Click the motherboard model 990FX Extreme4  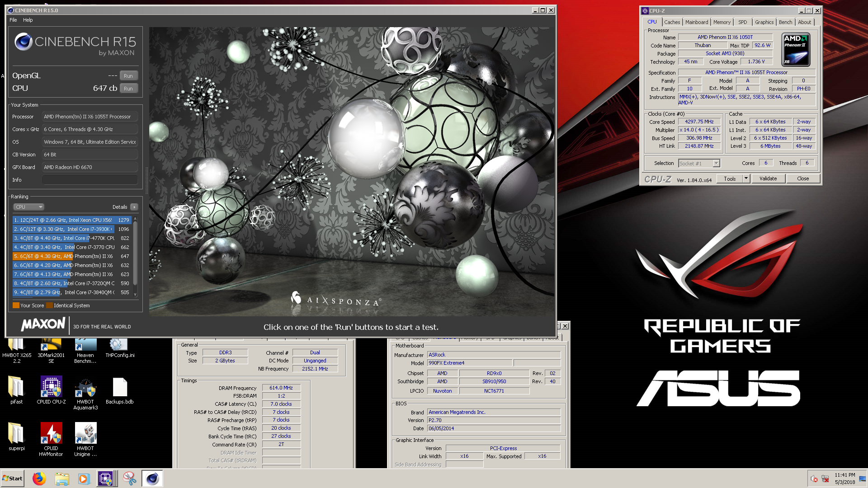470,363
